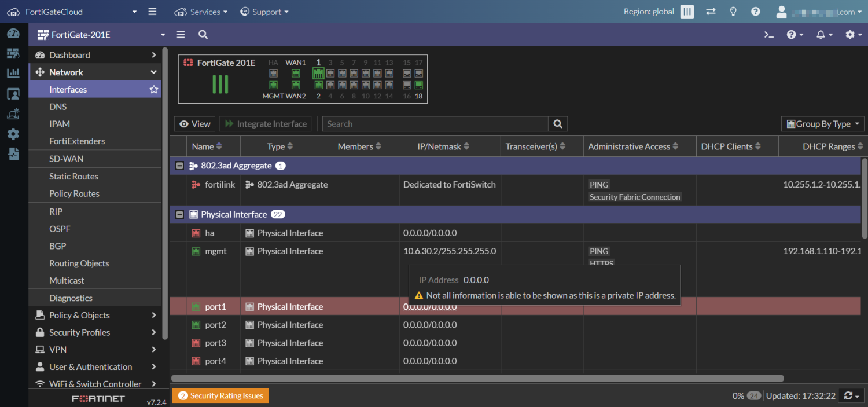Collapse the Physical Interface group
This screenshot has width=868, height=407.
179,214
